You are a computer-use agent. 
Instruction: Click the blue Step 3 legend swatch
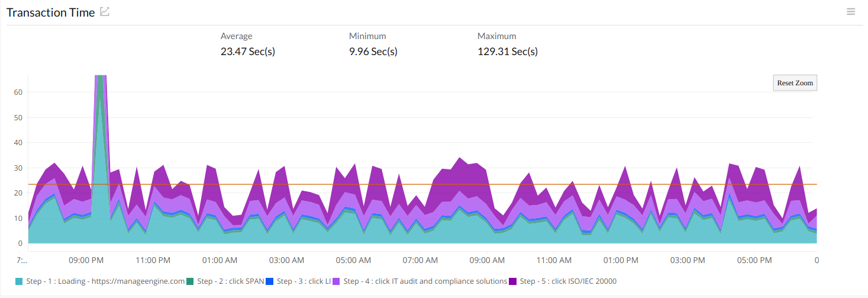point(270,281)
